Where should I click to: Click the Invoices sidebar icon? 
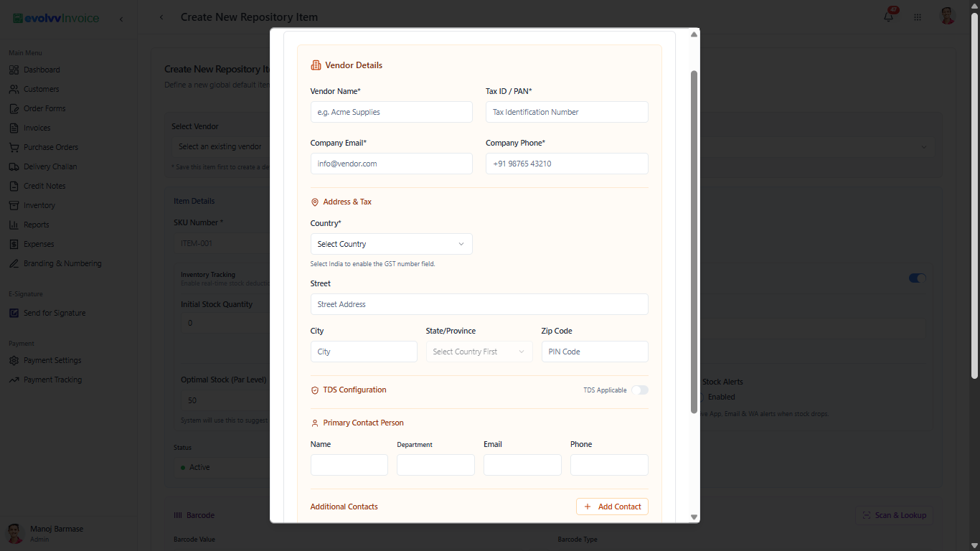click(x=14, y=128)
